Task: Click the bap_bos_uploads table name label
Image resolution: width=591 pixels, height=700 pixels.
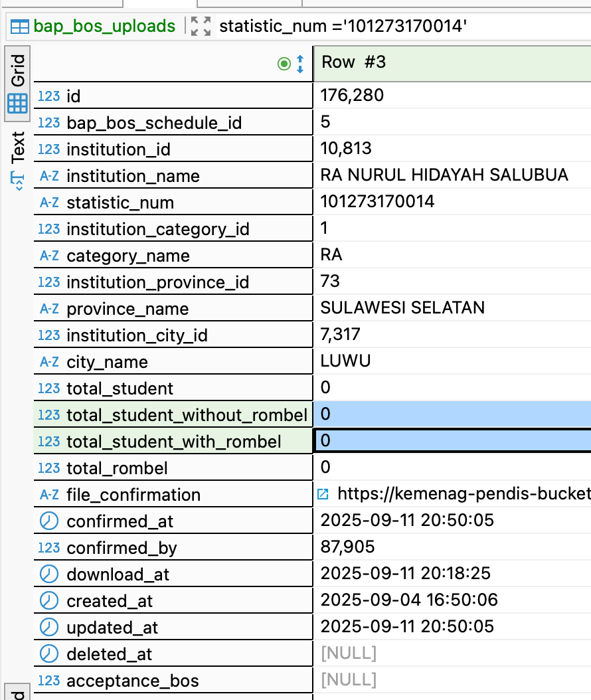Action: click(104, 27)
